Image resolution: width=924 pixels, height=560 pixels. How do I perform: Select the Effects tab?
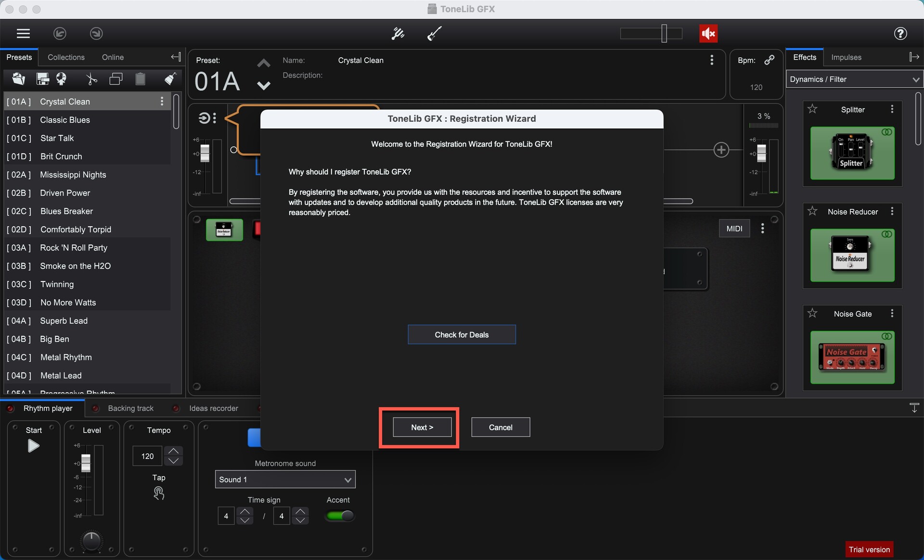(x=805, y=57)
